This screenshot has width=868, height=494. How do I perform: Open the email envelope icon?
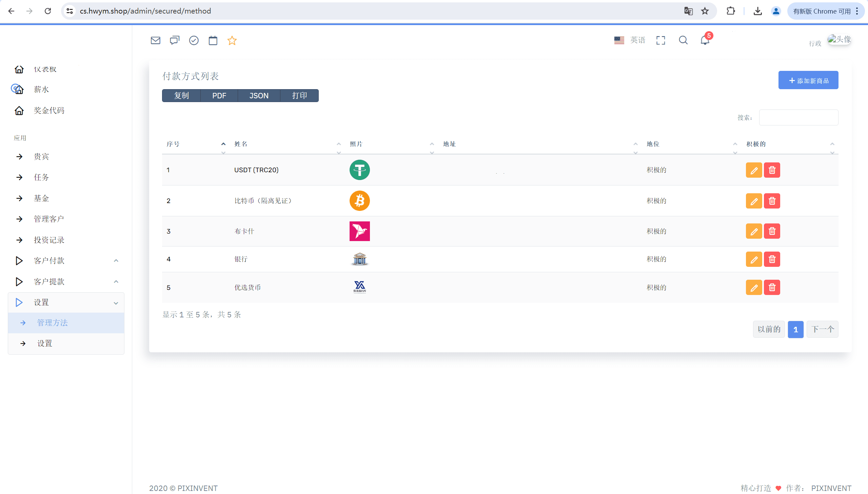(155, 40)
